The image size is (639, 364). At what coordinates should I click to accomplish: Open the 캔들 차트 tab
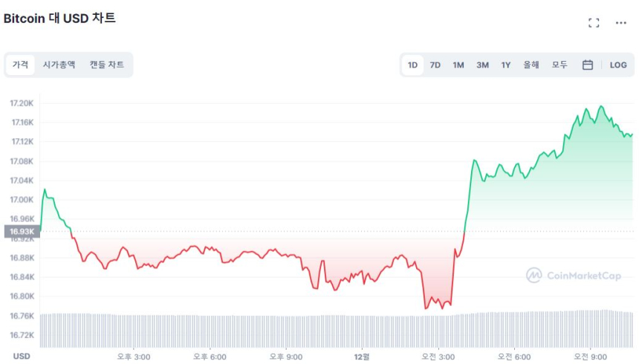[x=107, y=65]
